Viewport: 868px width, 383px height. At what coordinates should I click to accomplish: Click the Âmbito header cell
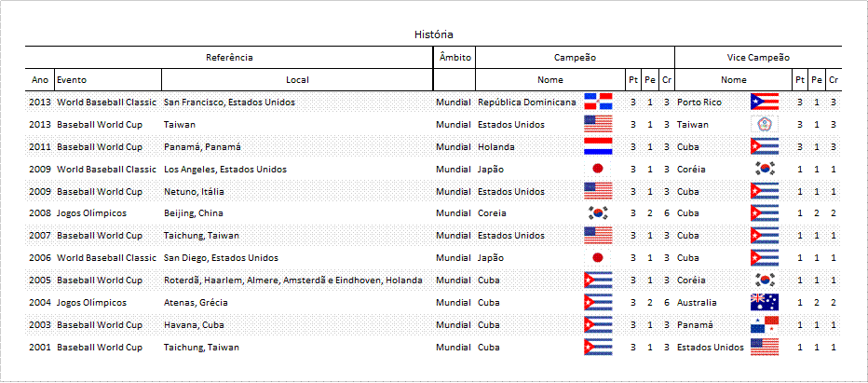pos(454,57)
